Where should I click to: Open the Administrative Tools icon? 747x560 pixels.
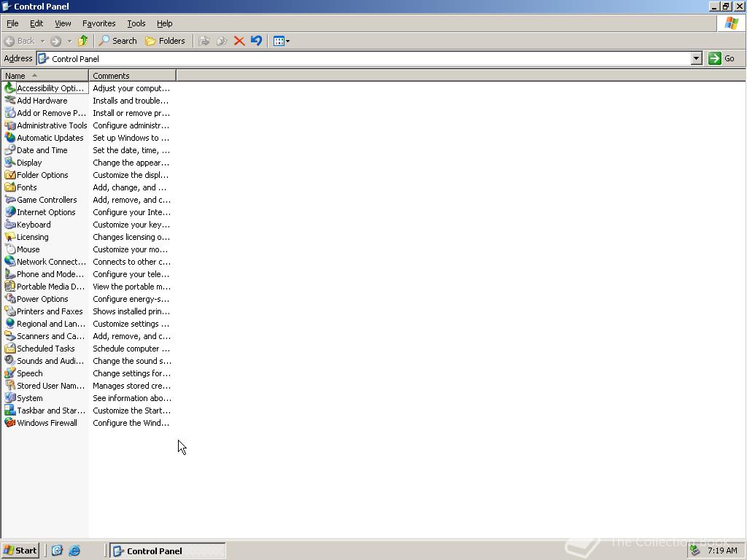coord(10,125)
